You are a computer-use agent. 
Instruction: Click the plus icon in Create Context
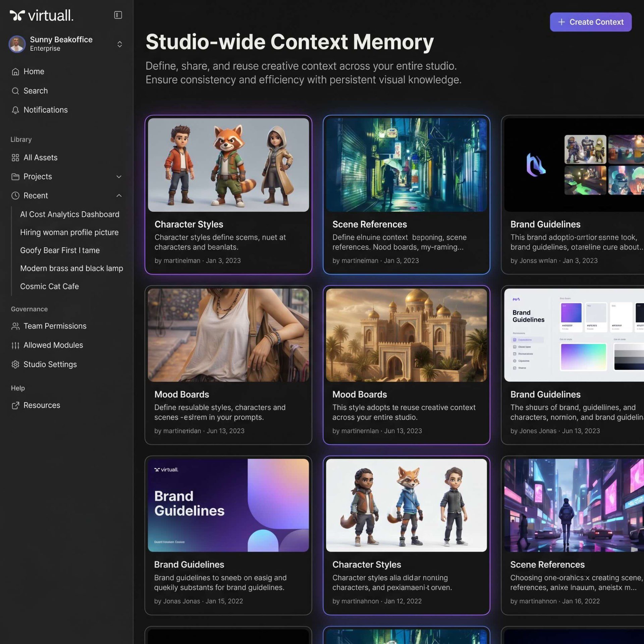561,22
